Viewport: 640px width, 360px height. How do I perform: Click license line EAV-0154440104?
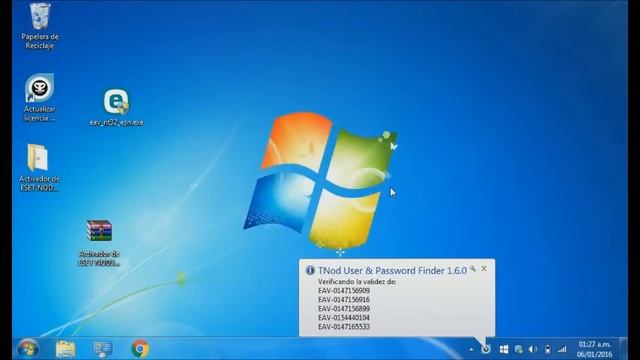pos(344,318)
